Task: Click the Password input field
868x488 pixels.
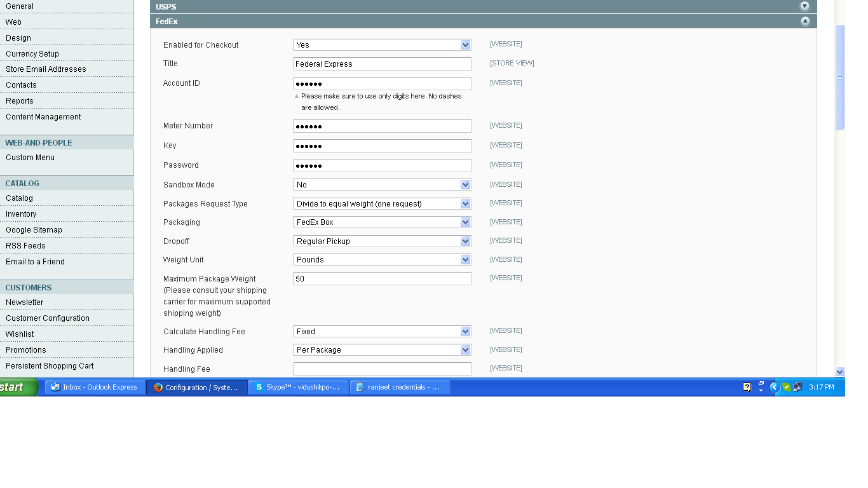Action: (383, 166)
